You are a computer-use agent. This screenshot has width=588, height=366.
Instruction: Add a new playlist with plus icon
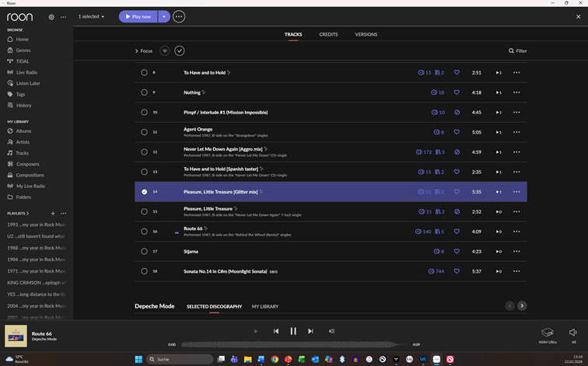(53, 213)
